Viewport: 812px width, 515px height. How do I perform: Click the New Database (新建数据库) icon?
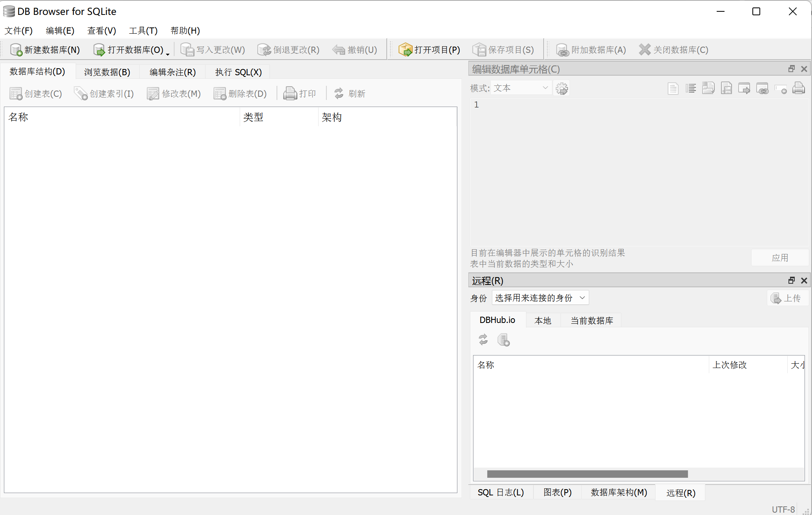tap(16, 50)
